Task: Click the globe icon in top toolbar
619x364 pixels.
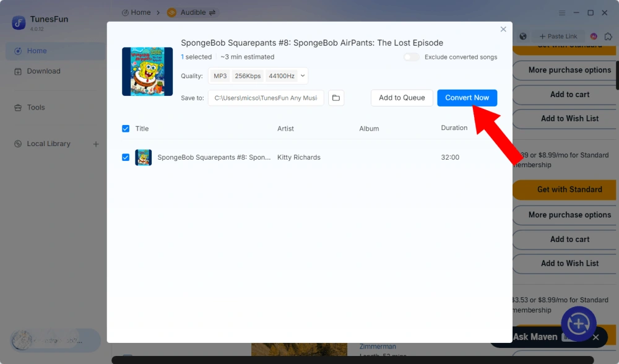Action: (x=523, y=37)
